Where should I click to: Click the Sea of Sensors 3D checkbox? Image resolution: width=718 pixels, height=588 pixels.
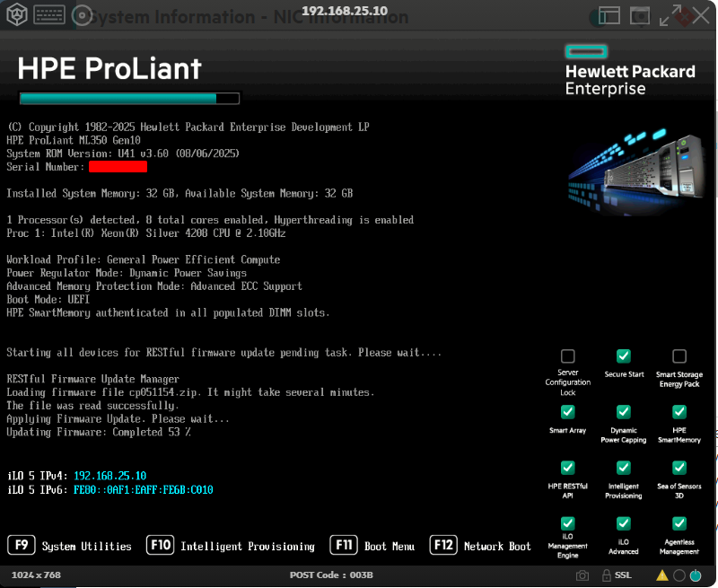(x=679, y=468)
